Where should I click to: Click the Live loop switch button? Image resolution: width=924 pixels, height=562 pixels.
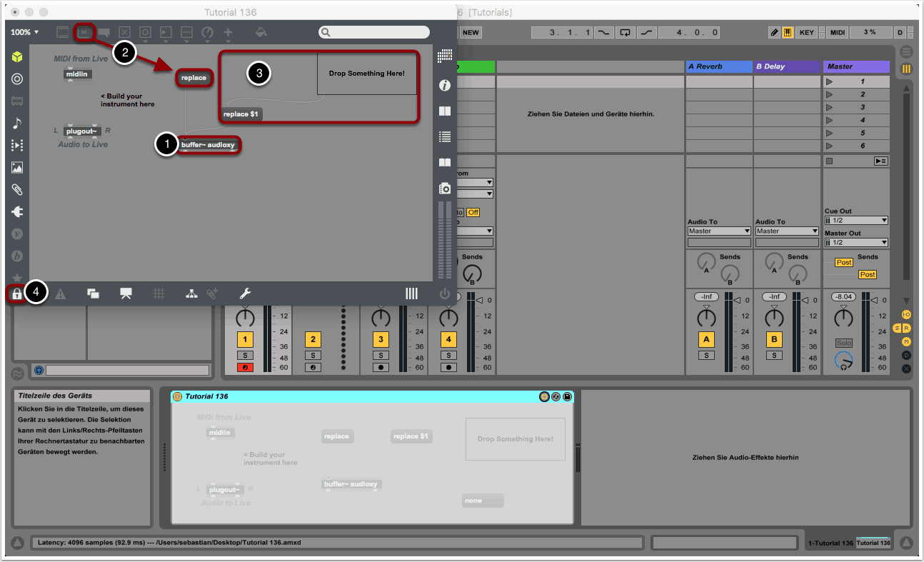pos(626,32)
